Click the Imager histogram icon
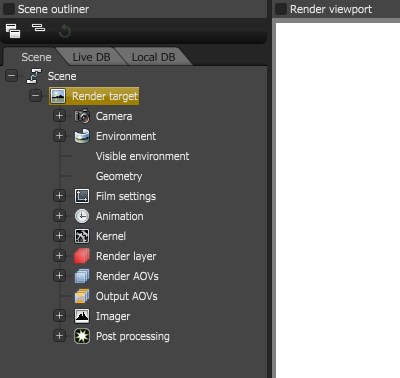Viewport: 400px width, 378px height. pos(82,316)
